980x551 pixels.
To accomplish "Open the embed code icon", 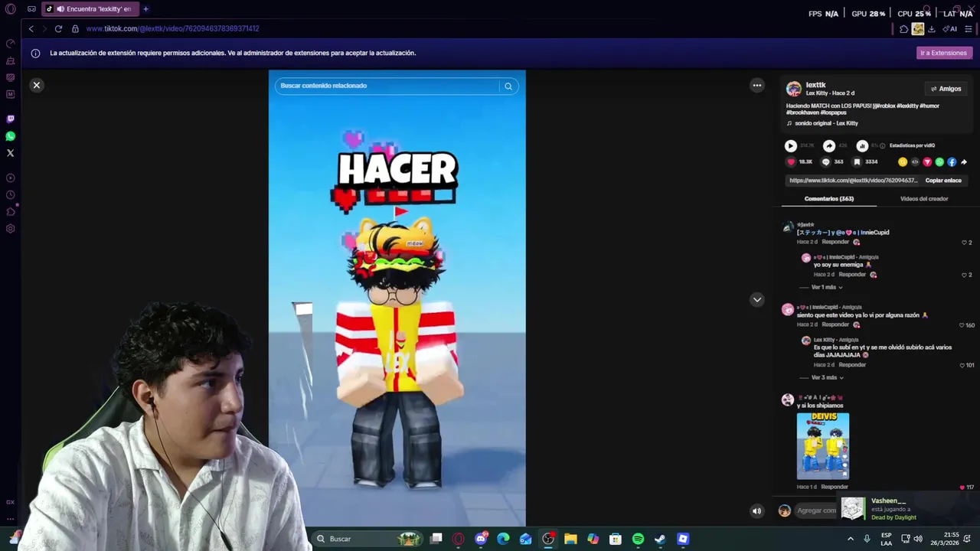I will (915, 162).
